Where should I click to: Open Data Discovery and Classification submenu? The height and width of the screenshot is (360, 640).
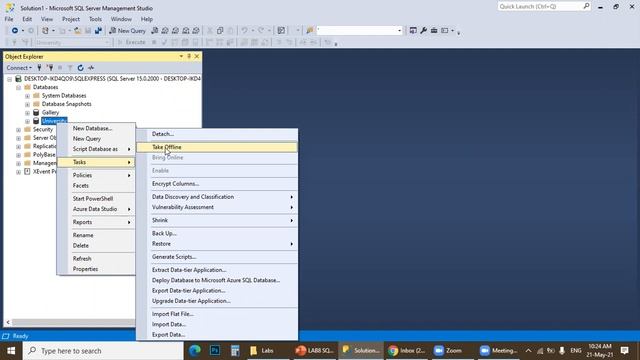pyautogui.click(x=217, y=197)
